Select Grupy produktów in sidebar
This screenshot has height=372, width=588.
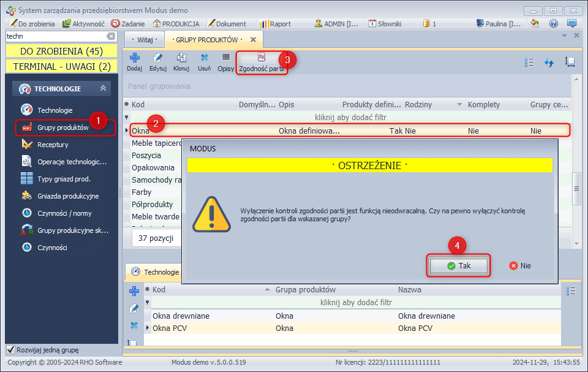pyautogui.click(x=62, y=127)
